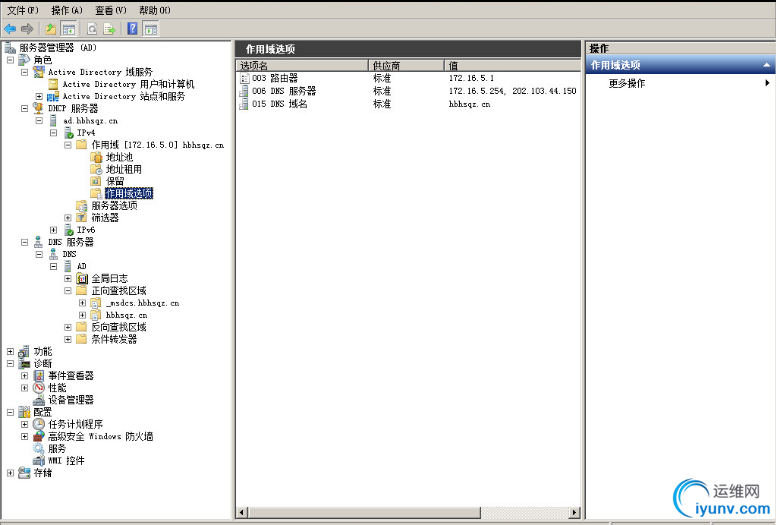The width and height of the screenshot is (776, 525).
Task: Click the Refresh toolbar icon
Action: pyautogui.click(x=92, y=29)
